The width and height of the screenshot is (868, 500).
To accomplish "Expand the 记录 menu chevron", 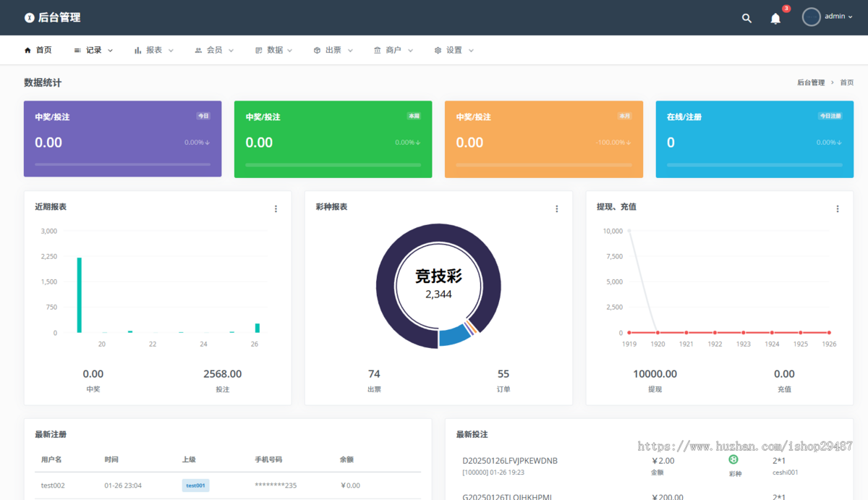I will 110,51.
